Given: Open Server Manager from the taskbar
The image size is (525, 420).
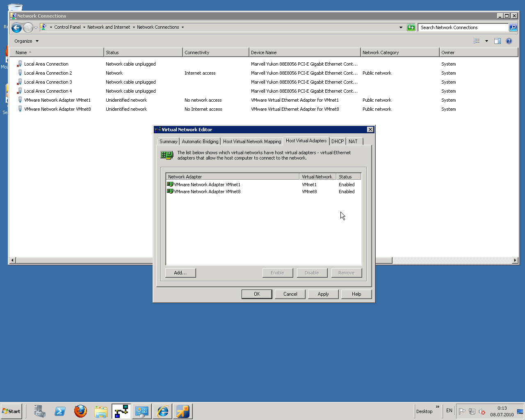Looking at the screenshot, I should pyautogui.click(x=39, y=411).
